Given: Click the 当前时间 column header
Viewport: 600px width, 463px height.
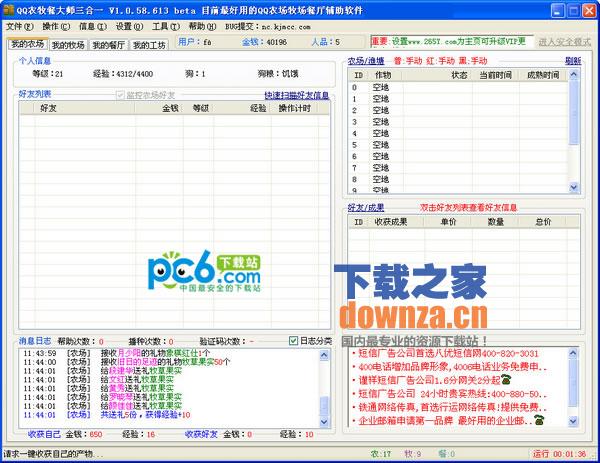Looking at the screenshot, I should tap(496, 75).
